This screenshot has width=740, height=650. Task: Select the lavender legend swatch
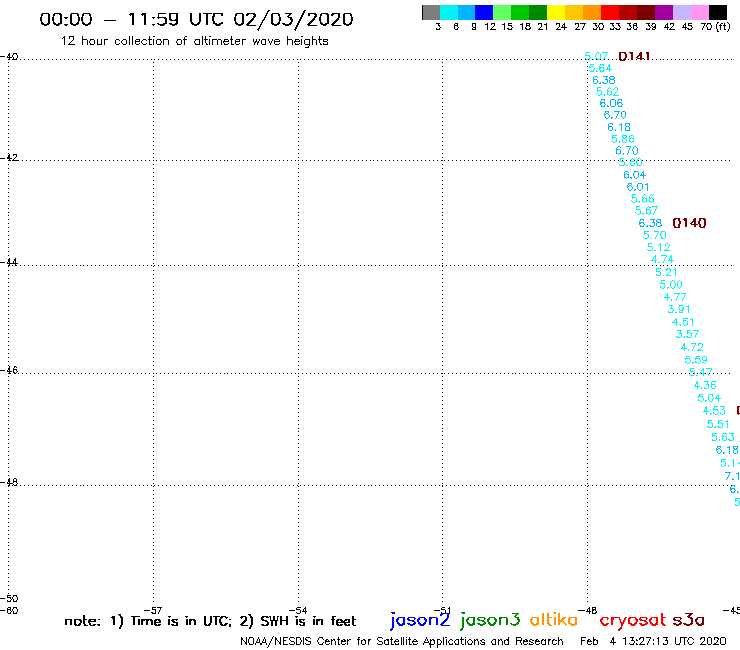coord(681,12)
